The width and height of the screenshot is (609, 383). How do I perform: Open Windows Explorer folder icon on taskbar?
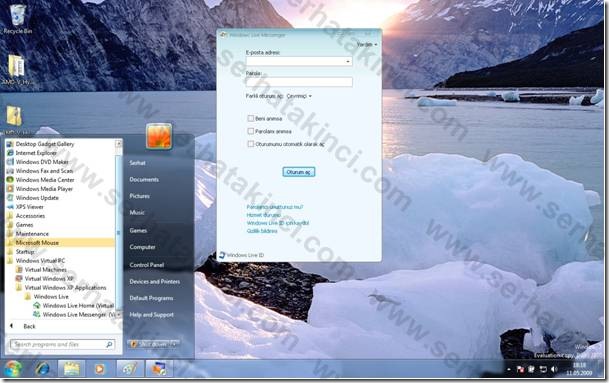click(72, 368)
